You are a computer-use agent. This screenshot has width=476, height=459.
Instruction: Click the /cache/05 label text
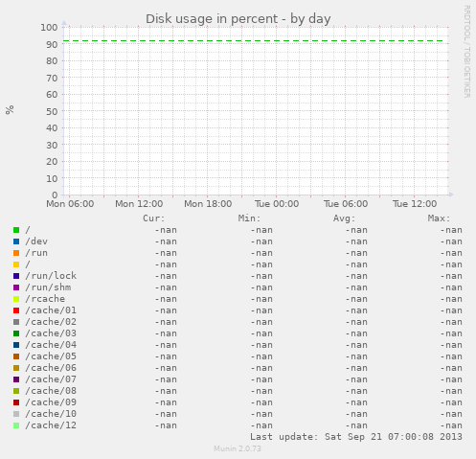(51, 356)
